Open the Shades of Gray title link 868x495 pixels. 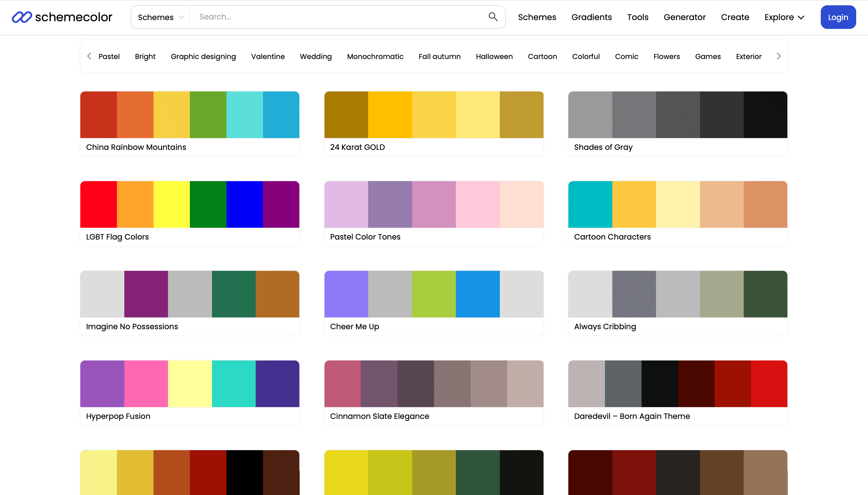(603, 147)
